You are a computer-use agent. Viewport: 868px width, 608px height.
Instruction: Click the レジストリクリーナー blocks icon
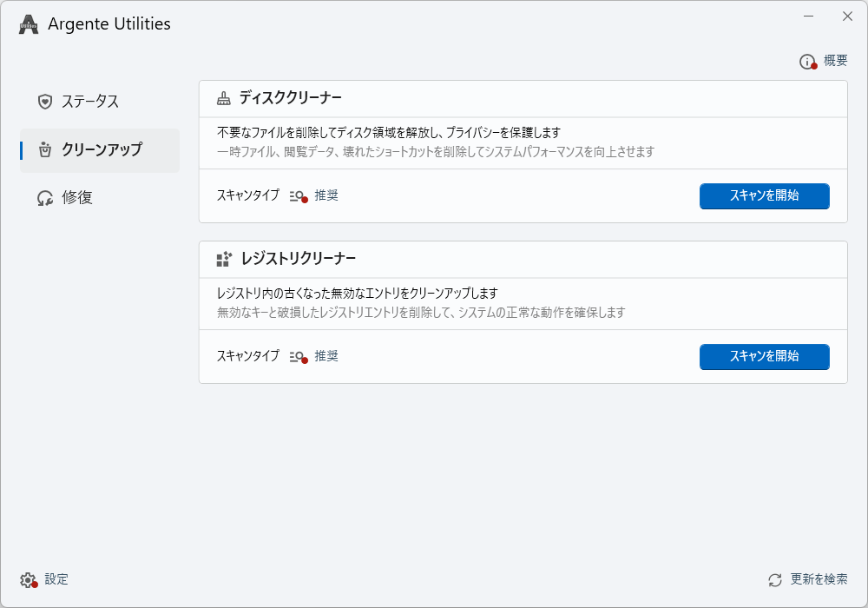click(x=224, y=259)
